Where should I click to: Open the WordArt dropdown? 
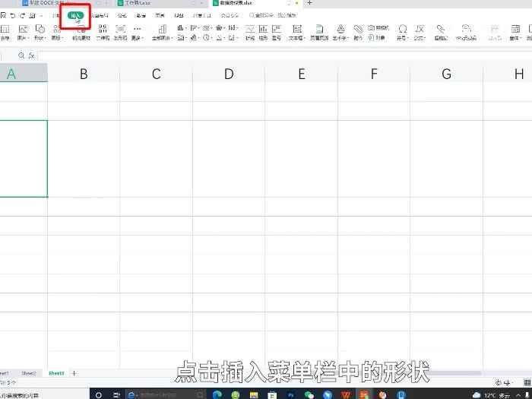[x=340, y=32]
